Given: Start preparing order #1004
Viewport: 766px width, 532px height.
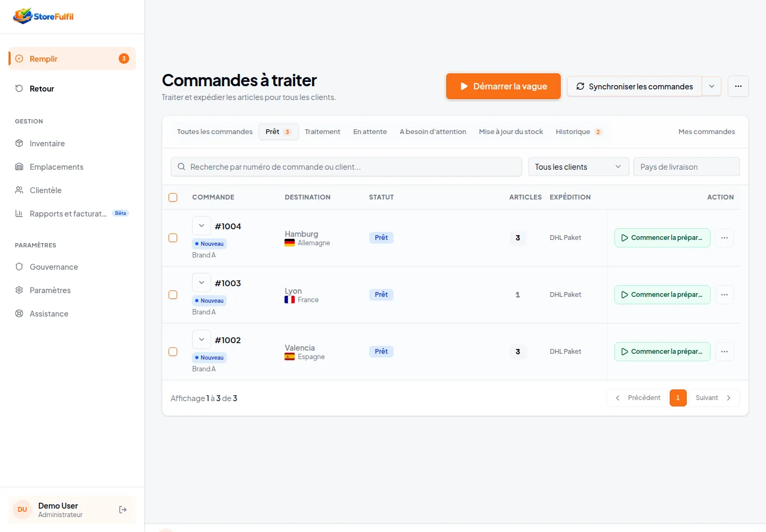Looking at the screenshot, I should pyautogui.click(x=662, y=238).
